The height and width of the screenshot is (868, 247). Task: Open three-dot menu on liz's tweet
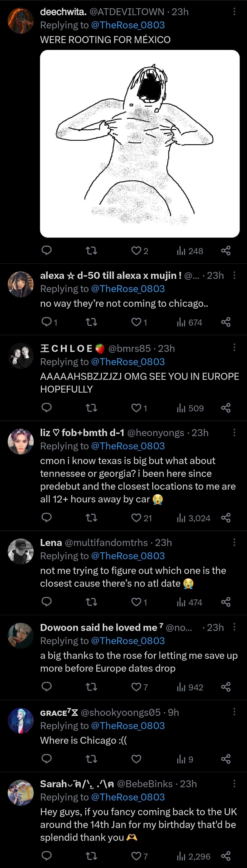[x=234, y=432]
